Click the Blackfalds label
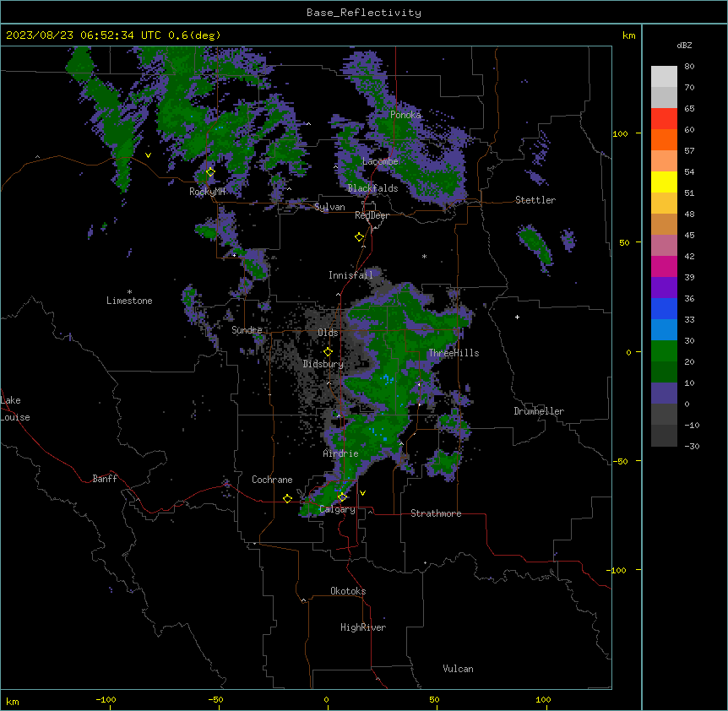Viewport: 728px width, 711px height. pos(372,188)
